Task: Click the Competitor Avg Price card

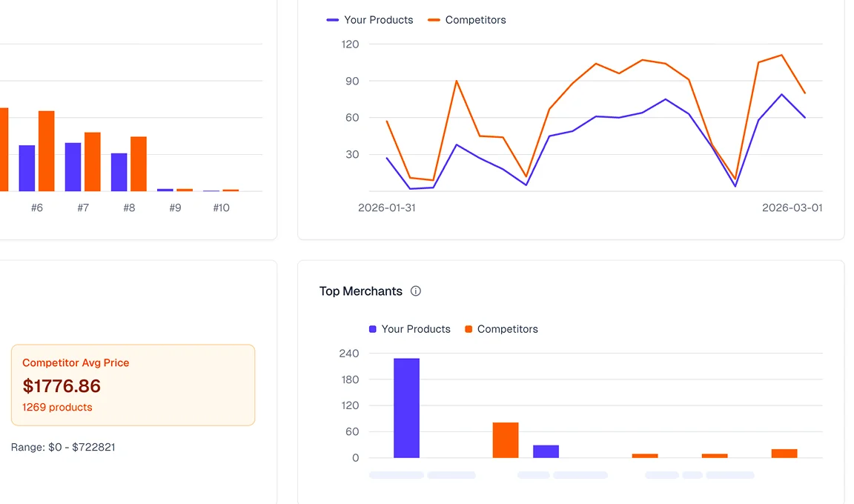Action: click(x=133, y=385)
